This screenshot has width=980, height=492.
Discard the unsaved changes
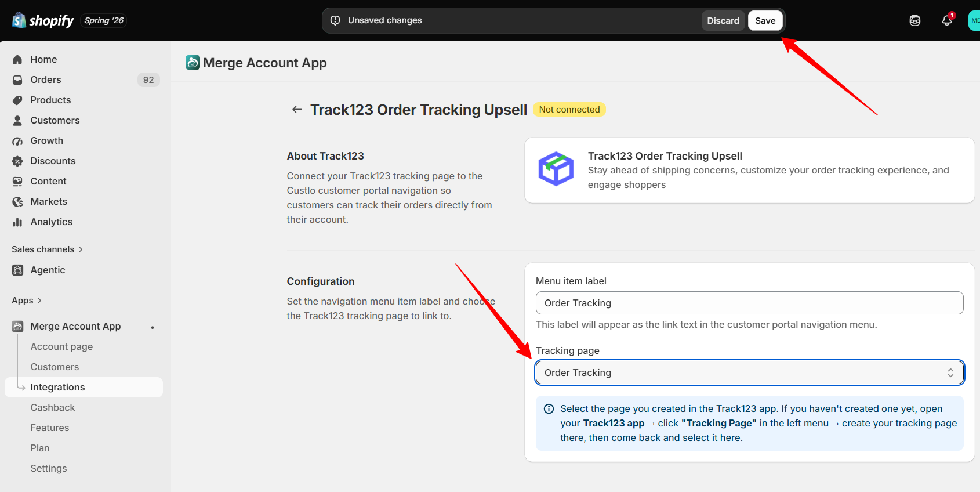pos(723,20)
